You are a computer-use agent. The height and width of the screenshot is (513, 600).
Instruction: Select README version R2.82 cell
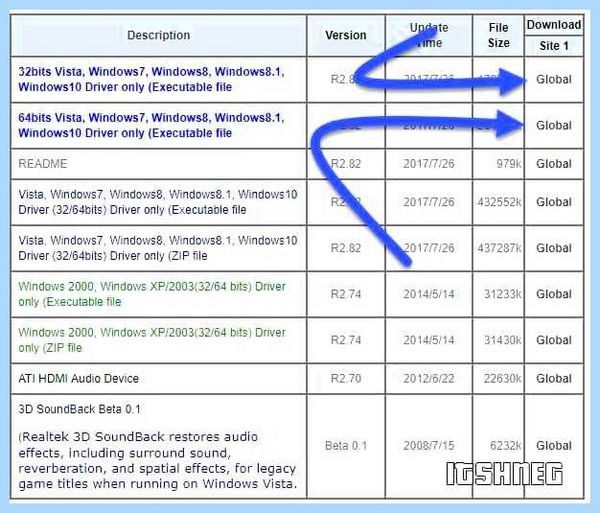(x=346, y=164)
